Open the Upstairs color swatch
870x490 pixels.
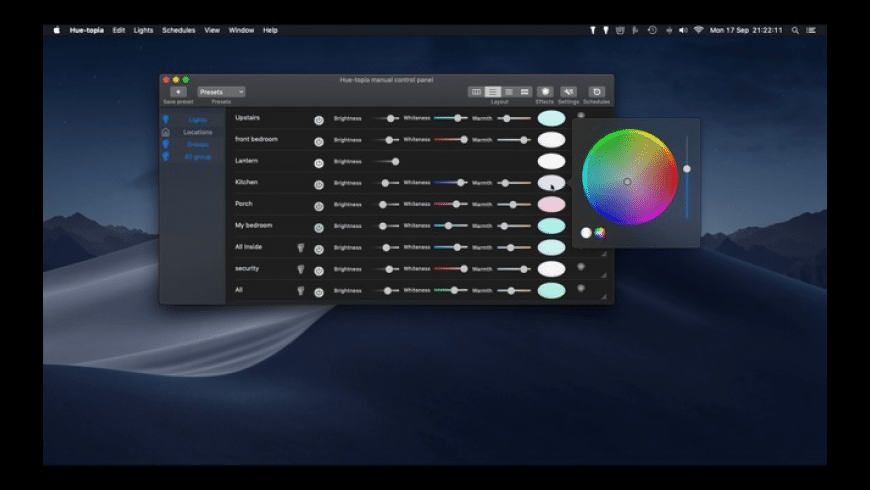[552, 118]
